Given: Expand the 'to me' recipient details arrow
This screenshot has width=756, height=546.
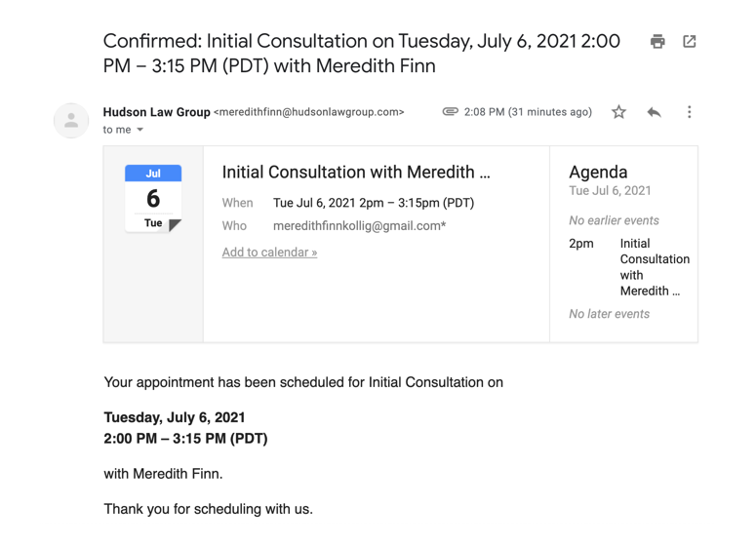Looking at the screenshot, I should 140,130.
